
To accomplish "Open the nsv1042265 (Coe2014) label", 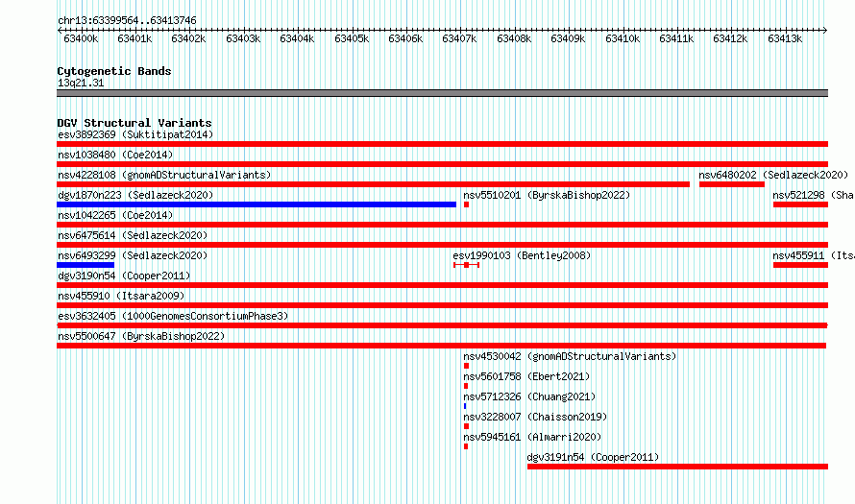I will coord(115,215).
